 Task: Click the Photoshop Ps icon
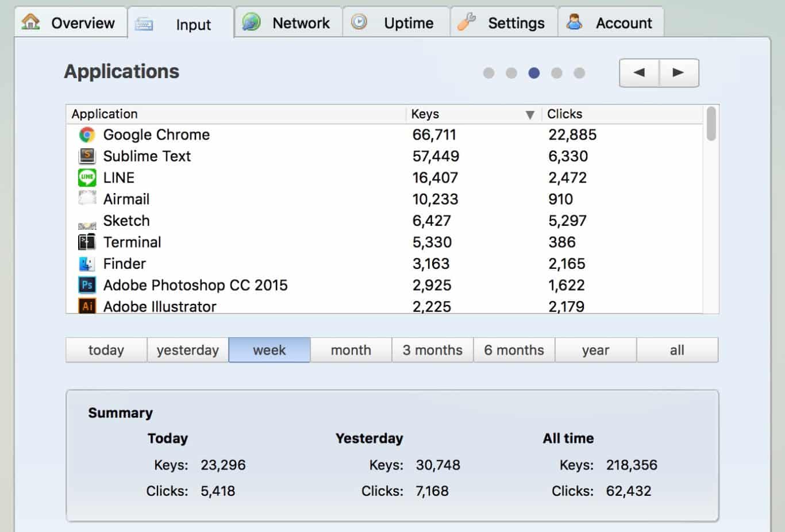point(87,285)
